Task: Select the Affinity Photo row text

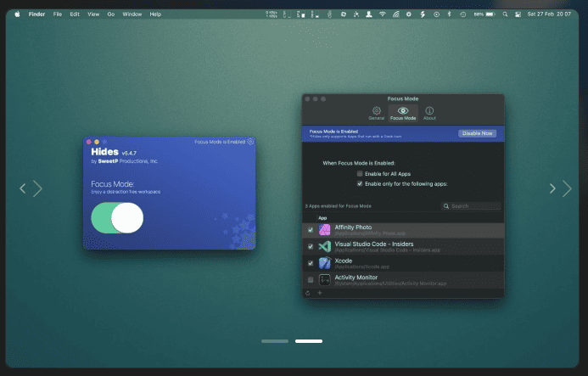Action: coord(353,227)
